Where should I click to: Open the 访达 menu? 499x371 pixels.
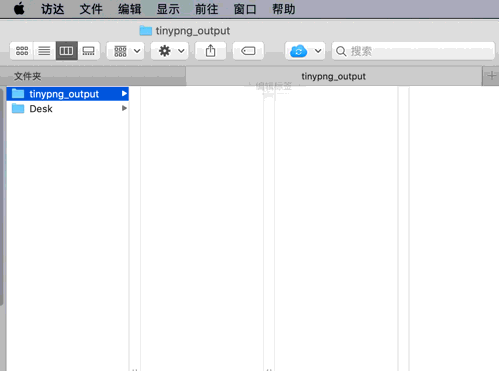[x=52, y=9]
